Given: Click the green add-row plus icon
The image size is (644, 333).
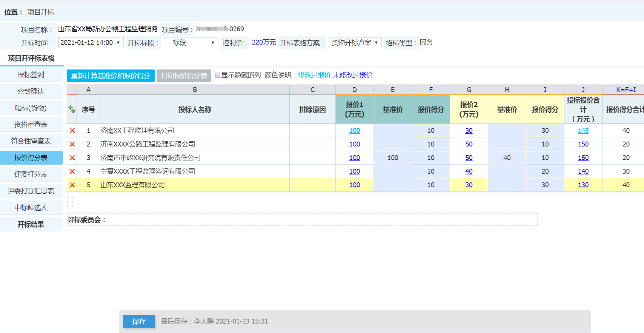Looking at the screenshot, I should click(x=72, y=109).
